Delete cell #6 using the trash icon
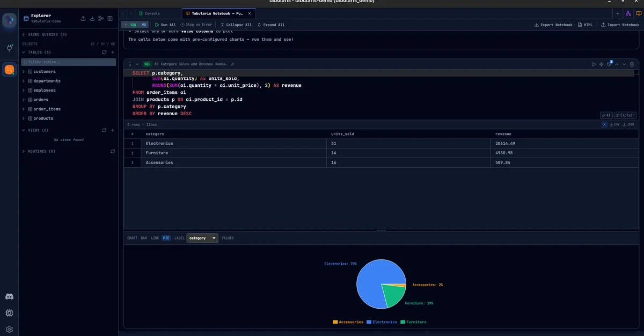Viewport: 644px width, 336px height. (632, 64)
